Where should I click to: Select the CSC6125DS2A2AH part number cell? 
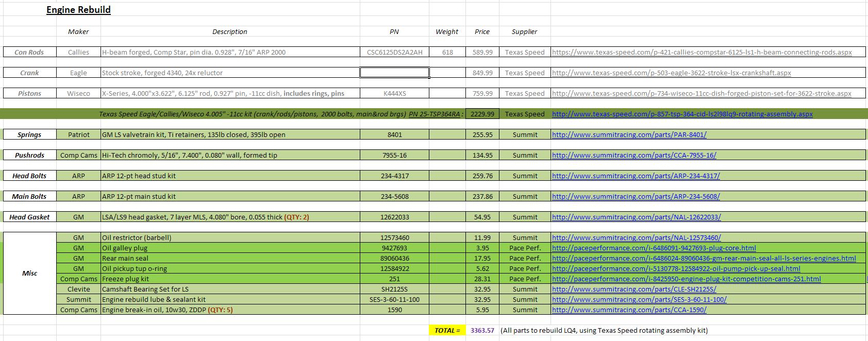(x=394, y=52)
